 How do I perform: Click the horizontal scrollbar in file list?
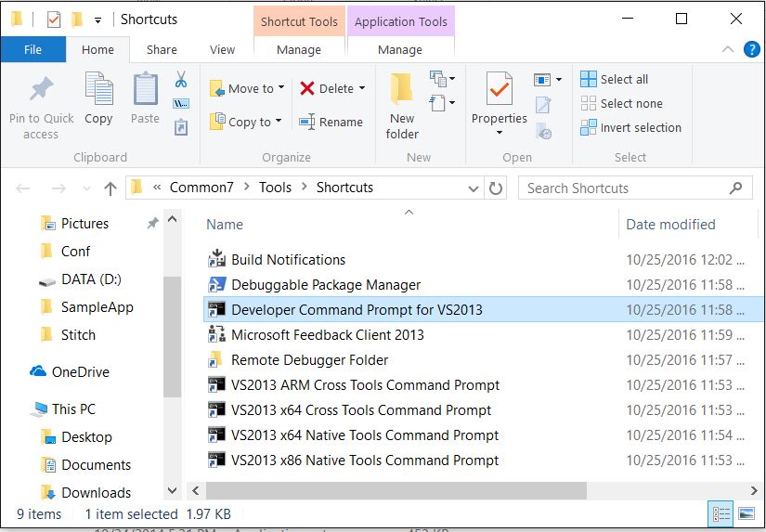(x=396, y=490)
